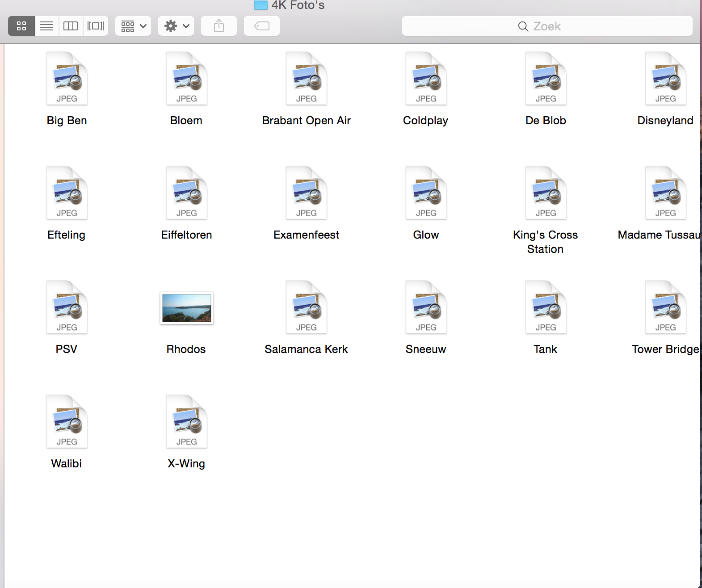
Task: Switch to column view mode
Action: click(71, 26)
